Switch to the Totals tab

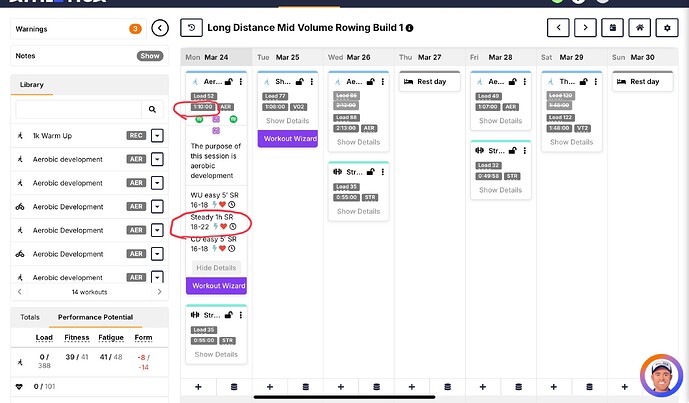tap(30, 317)
